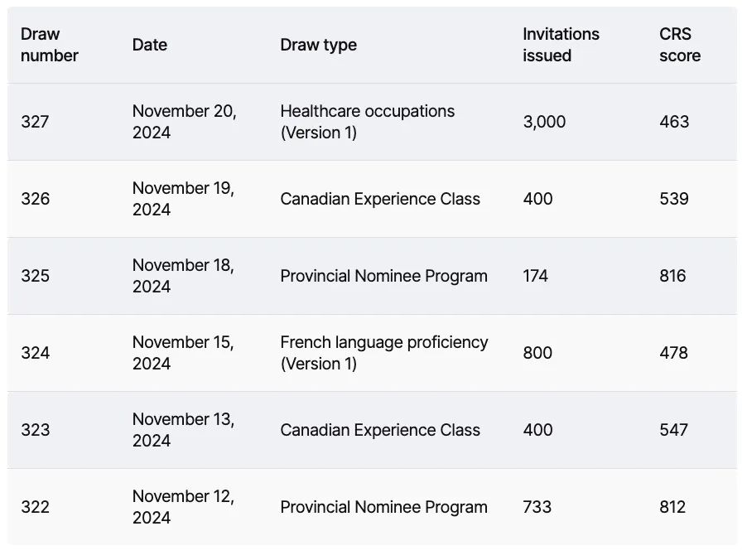Viewport: 747px width, 560px height.
Task: Select Healthcare occupations (Version 1) cell
Action: tap(368, 122)
